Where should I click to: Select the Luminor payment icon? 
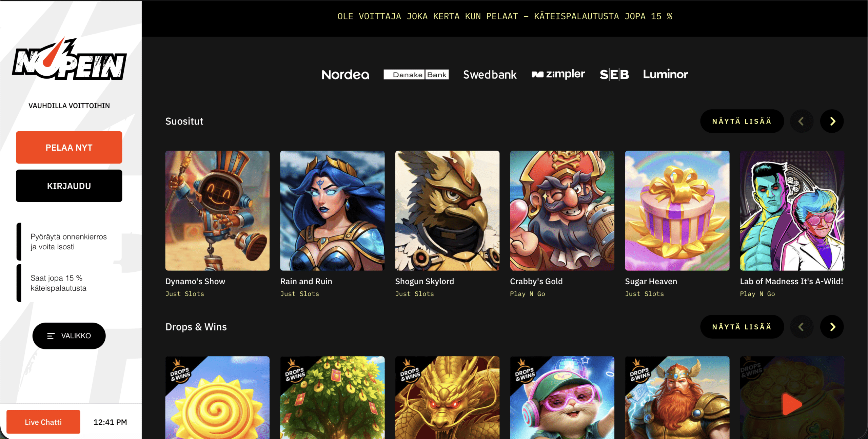pos(665,74)
